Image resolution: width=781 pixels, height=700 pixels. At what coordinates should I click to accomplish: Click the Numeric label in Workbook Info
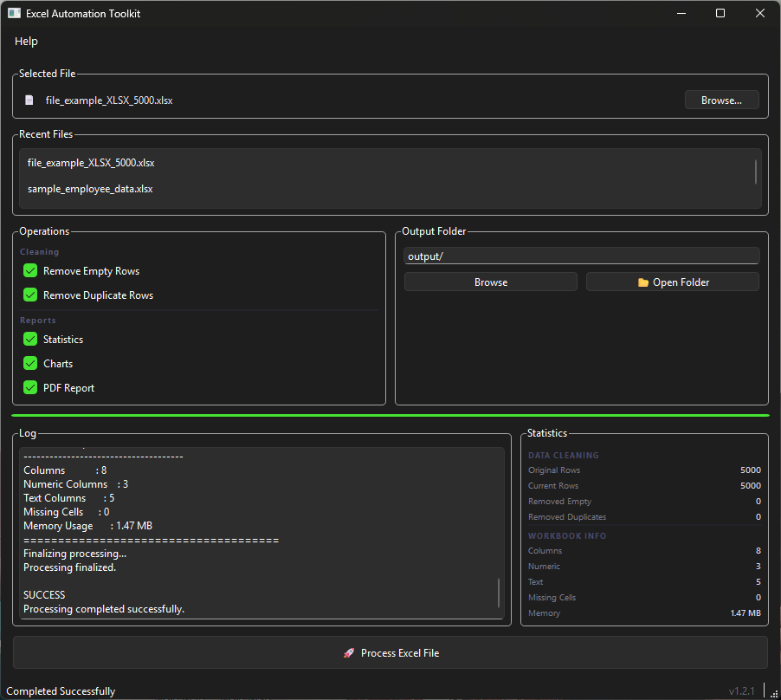(544, 567)
